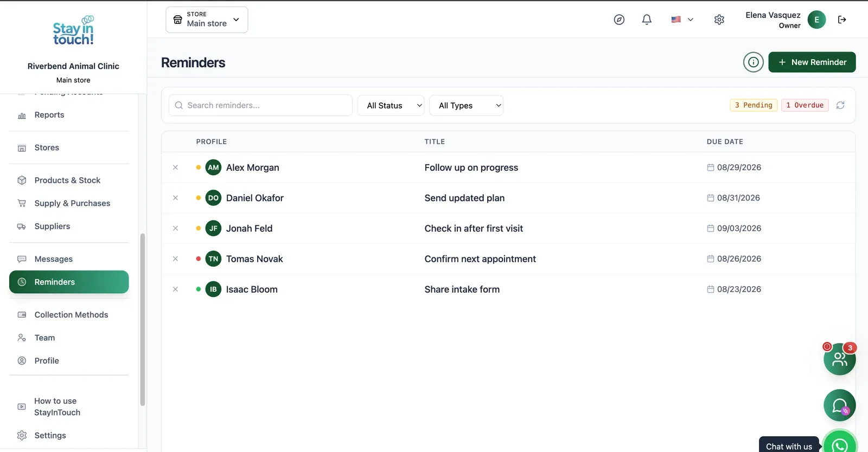Expand the All Status filter
868x452 pixels.
point(391,106)
